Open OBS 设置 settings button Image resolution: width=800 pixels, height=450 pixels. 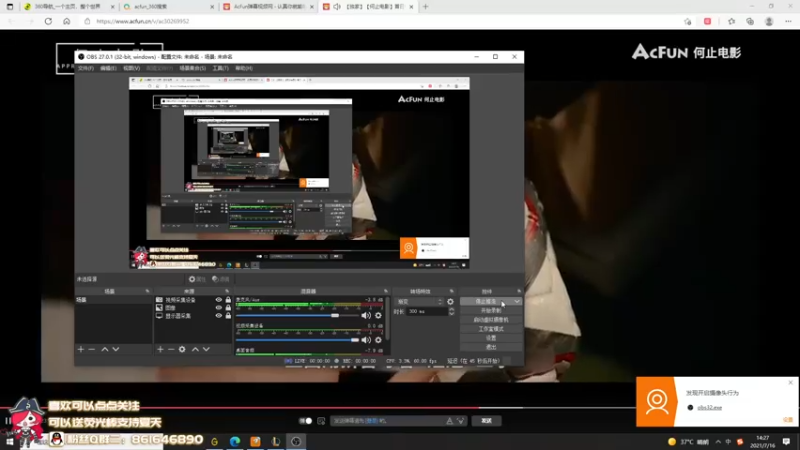[491, 338]
